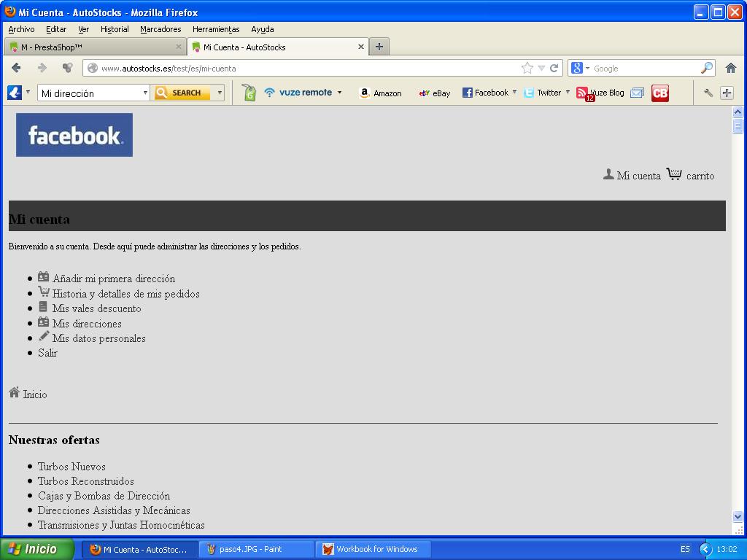Viewport: 747px width, 560px height.
Task: Click the forward navigation arrow
Action: 42,68
